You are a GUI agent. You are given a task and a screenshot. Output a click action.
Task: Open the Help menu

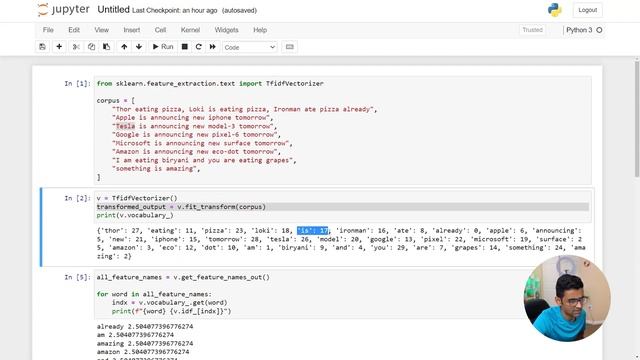tap(260, 30)
